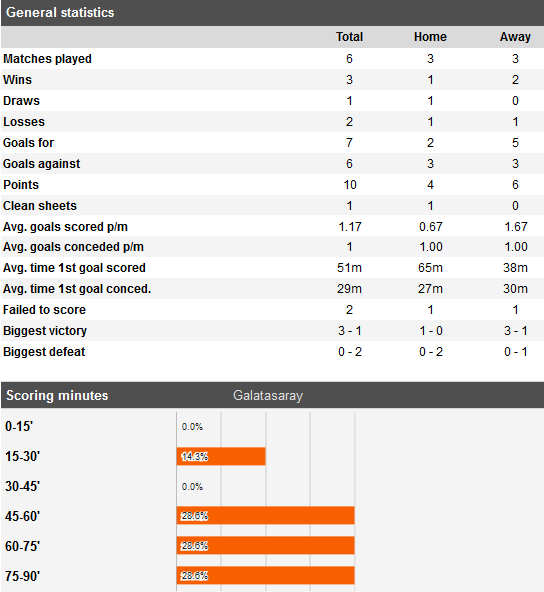The width and height of the screenshot is (544, 592).
Task: Click the Scoring minutes header
Action: pos(57,395)
